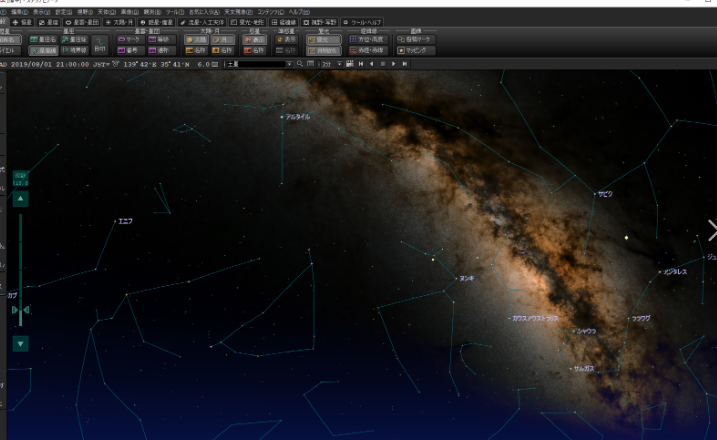Toggle the Sun (太陽) display button
Viewport: 717px width, 440px height.
click(198, 39)
